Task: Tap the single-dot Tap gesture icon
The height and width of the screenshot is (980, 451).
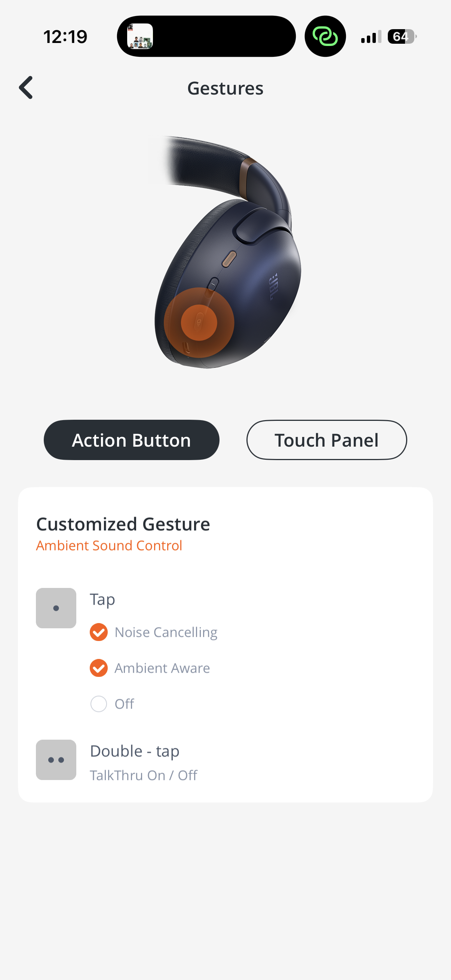Action: (56, 608)
